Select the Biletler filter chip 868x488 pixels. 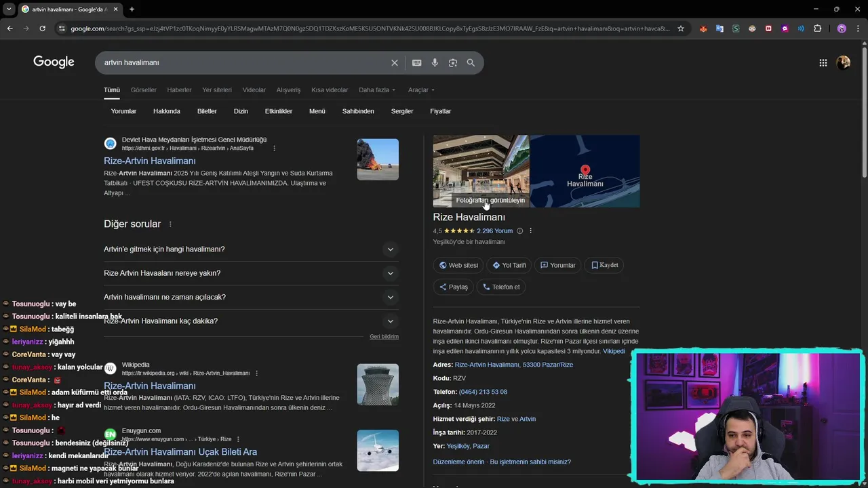point(207,111)
